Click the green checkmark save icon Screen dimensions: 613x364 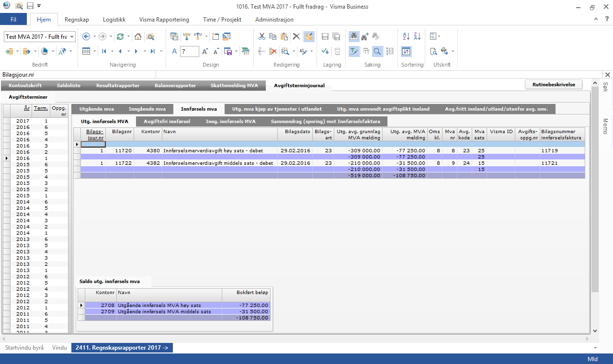[325, 51]
